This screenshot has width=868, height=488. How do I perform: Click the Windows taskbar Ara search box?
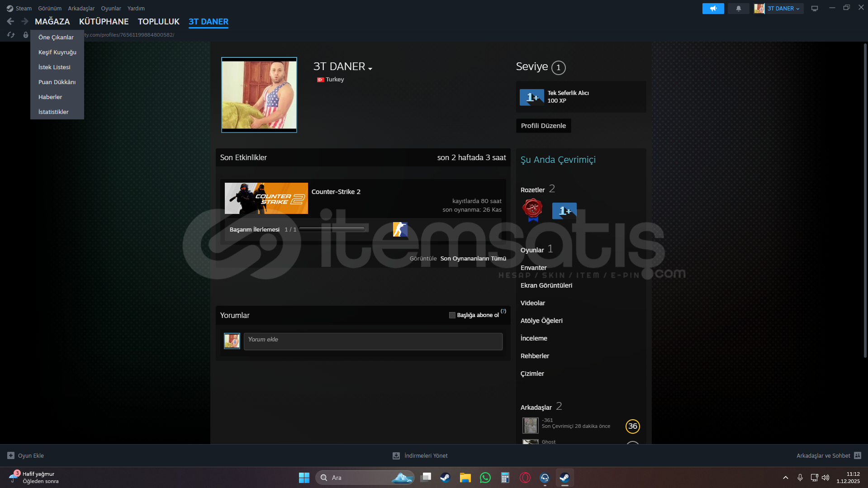(365, 478)
